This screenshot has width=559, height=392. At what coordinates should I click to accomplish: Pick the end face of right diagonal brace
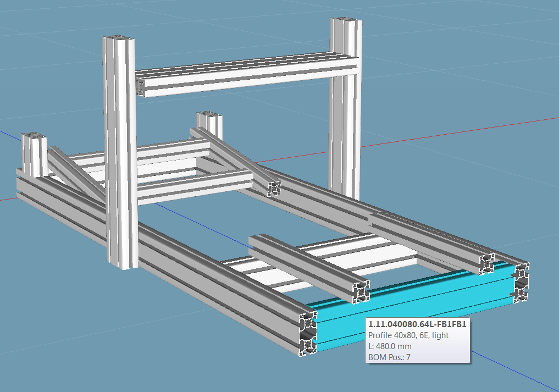(275, 189)
